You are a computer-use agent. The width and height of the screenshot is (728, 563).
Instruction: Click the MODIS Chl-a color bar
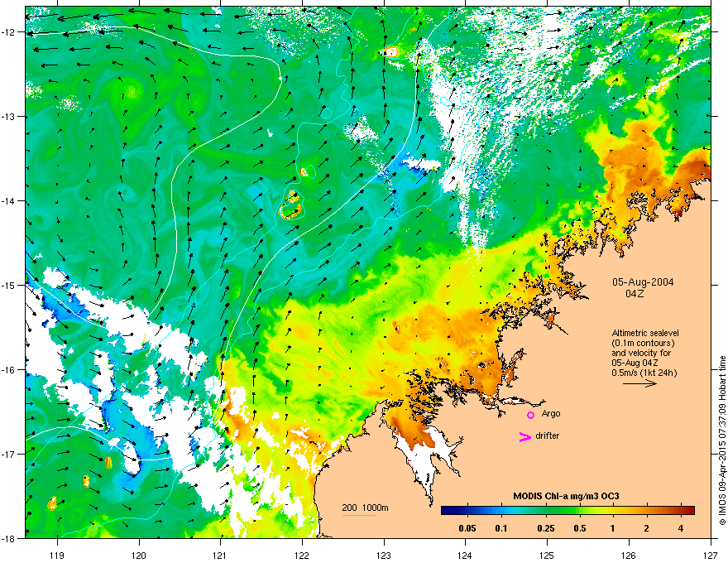[x=568, y=510]
